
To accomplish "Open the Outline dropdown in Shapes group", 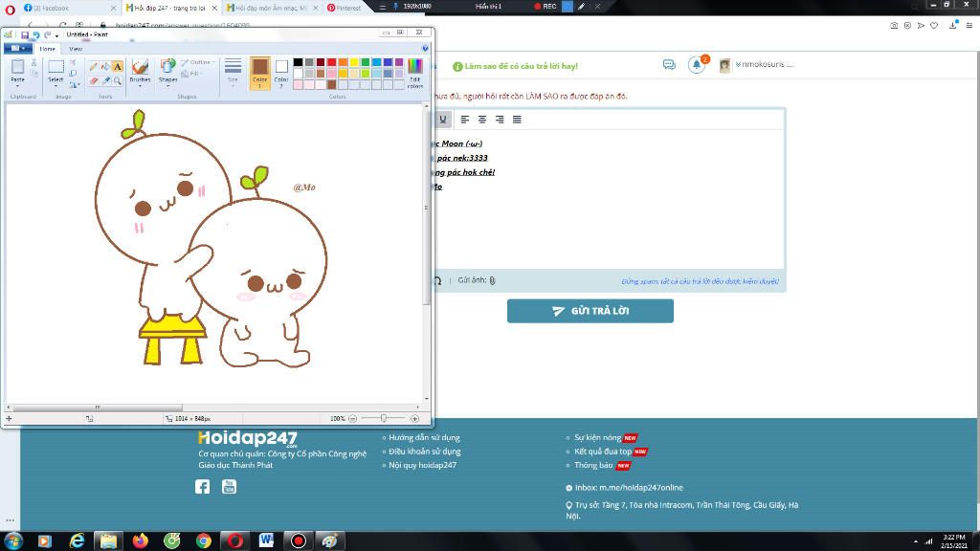I will click(x=198, y=62).
